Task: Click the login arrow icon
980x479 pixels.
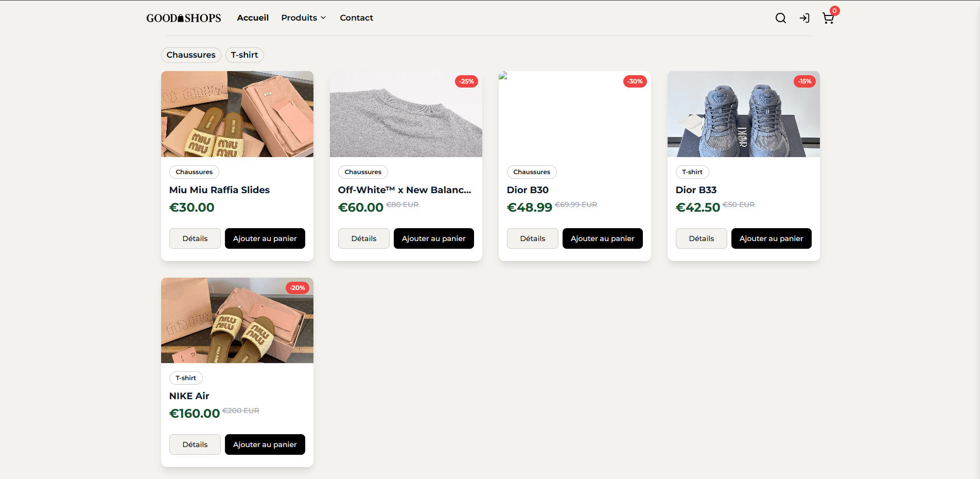Action: pos(804,18)
